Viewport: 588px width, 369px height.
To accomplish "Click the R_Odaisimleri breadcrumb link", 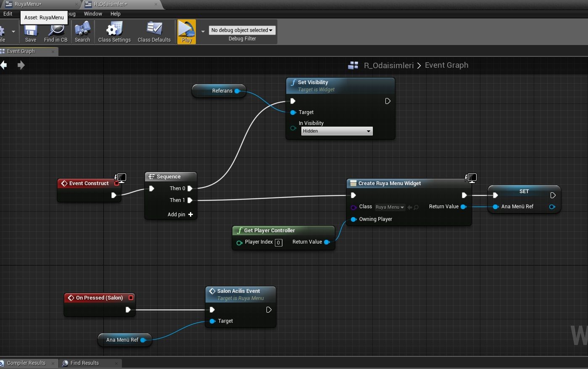I will pyautogui.click(x=389, y=65).
